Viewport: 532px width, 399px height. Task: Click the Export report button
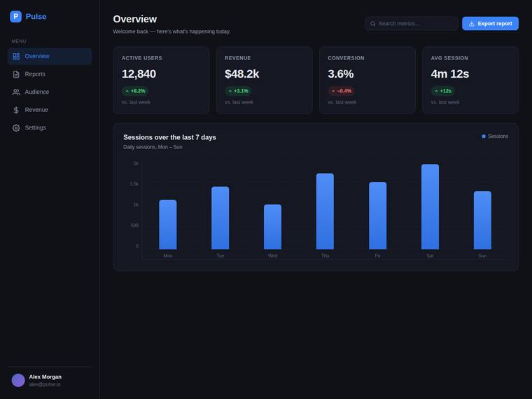[x=490, y=24]
